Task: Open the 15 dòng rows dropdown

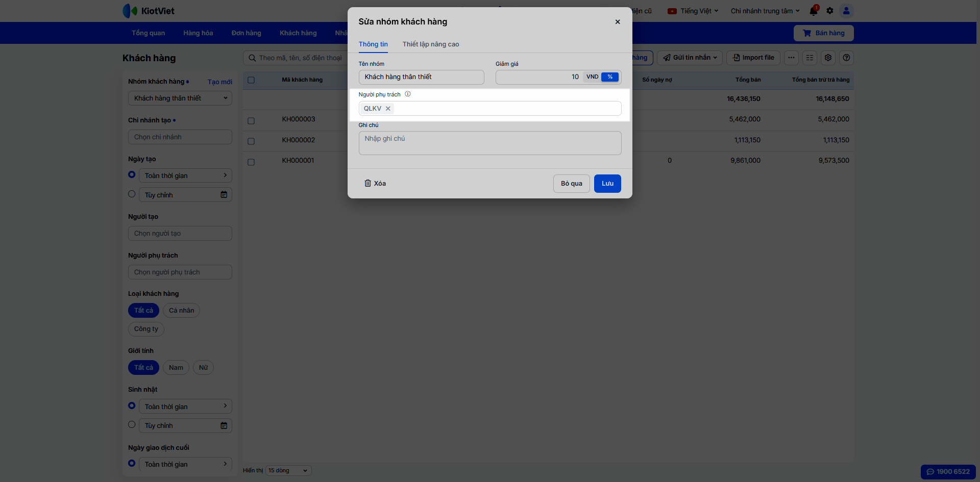Action: [288, 471]
